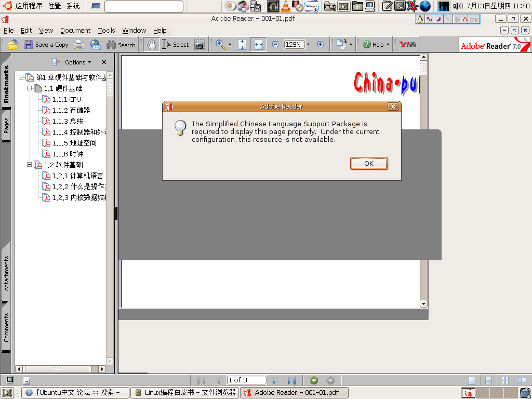Switch to the Select text tool
The image size is (532, 399).
coord(176,45)
